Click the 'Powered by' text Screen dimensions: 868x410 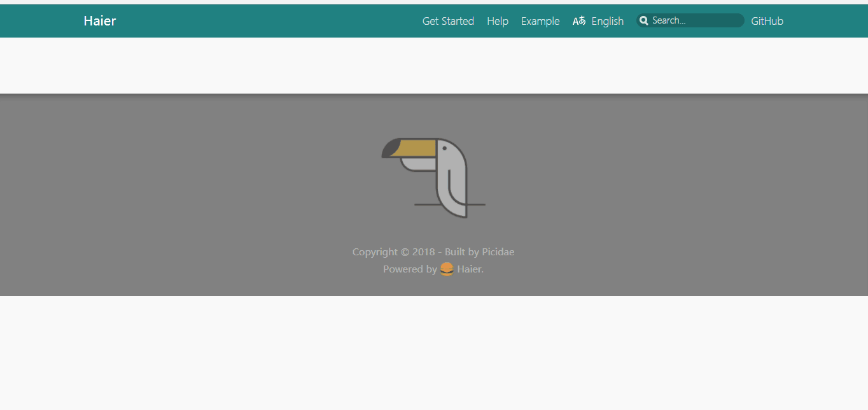(x=410, y=269)
